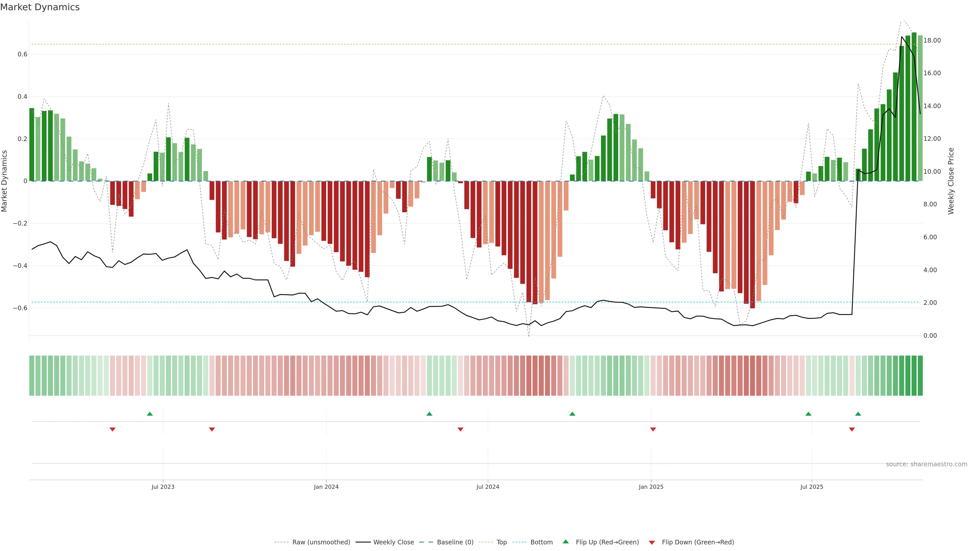Click the red flip-down triangle just before Jul 2024

pyautogui.click(x=460, y=429)
